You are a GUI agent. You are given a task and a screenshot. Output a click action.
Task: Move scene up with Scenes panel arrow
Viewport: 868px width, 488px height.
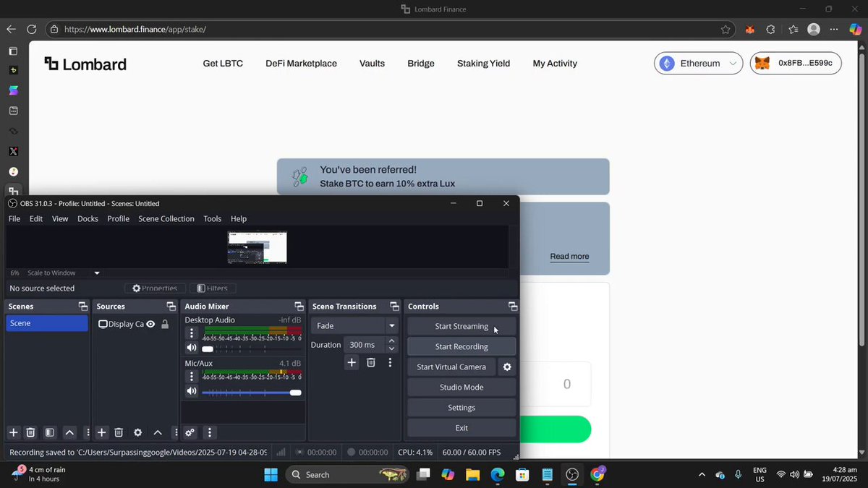click(x=69, y=432)
